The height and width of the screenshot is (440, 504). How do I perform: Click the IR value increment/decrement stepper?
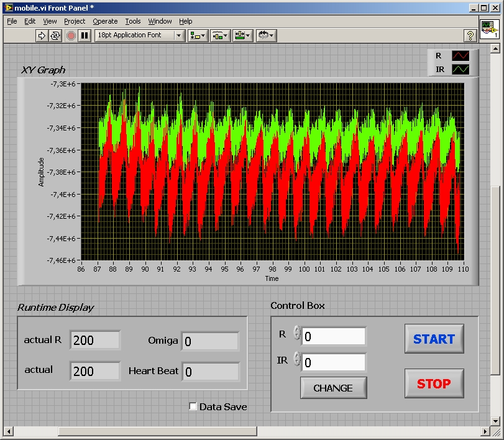pos(296,359)
